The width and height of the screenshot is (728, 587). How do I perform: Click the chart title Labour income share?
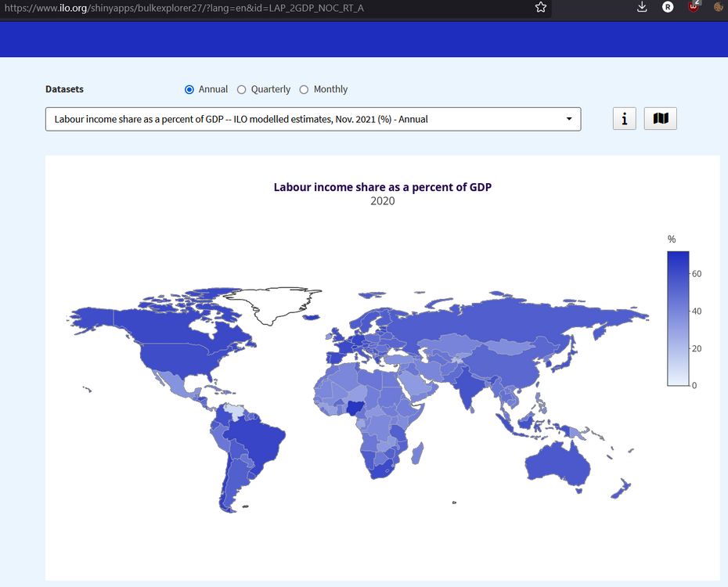pos(382,187)
